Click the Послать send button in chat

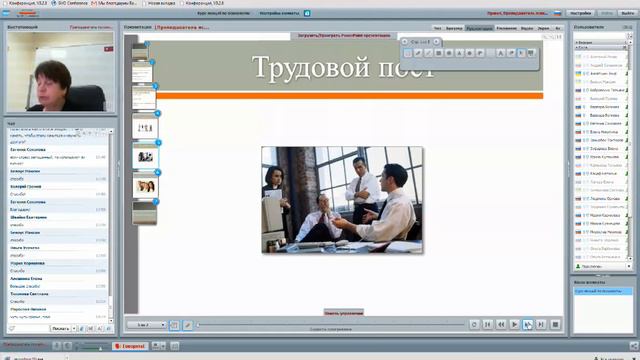coord(60,329)
